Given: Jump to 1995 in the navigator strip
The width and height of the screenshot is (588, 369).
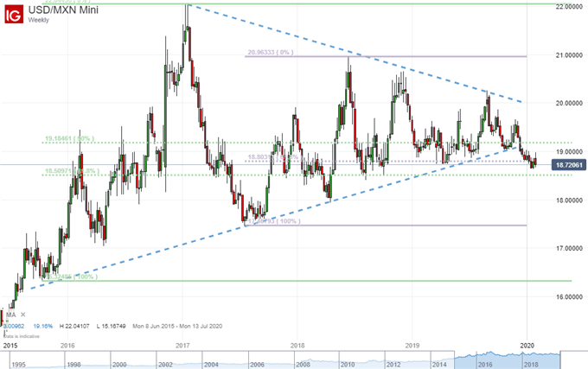Looking at the screenshot, I should pos(19,365).
